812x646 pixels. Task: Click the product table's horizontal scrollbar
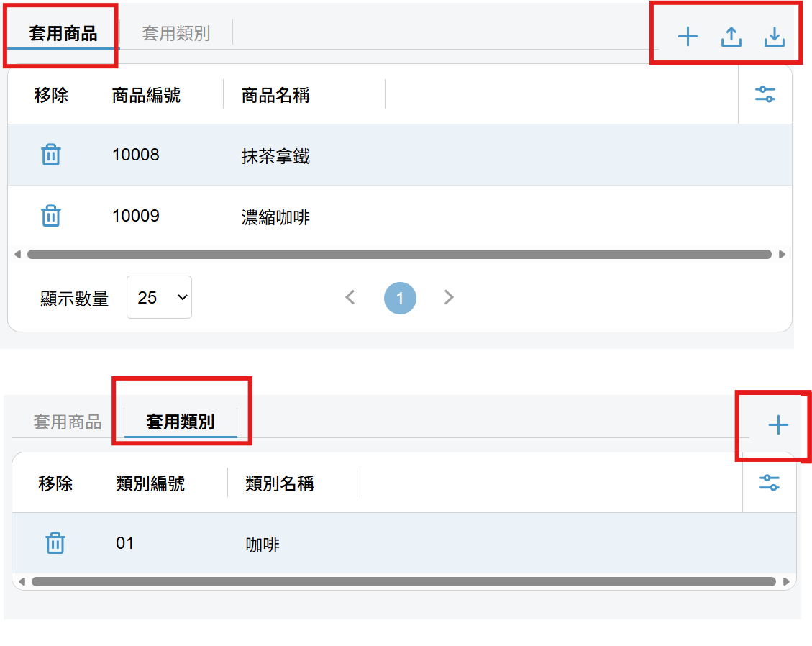pyautogui.click(x=399, y=254)
